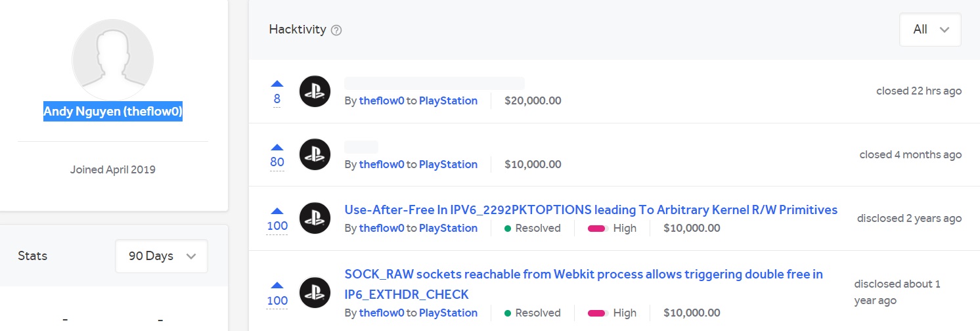980x331 pixels.
Task: Open the SOCK_RAW sockets reachable from Webkit report
Action: click(584, 284)
